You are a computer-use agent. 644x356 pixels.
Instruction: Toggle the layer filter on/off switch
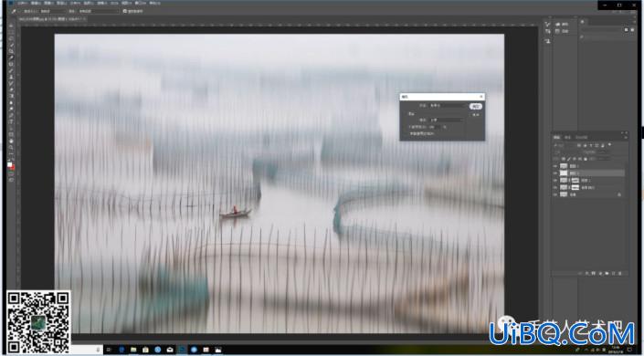tap(609, 144)
